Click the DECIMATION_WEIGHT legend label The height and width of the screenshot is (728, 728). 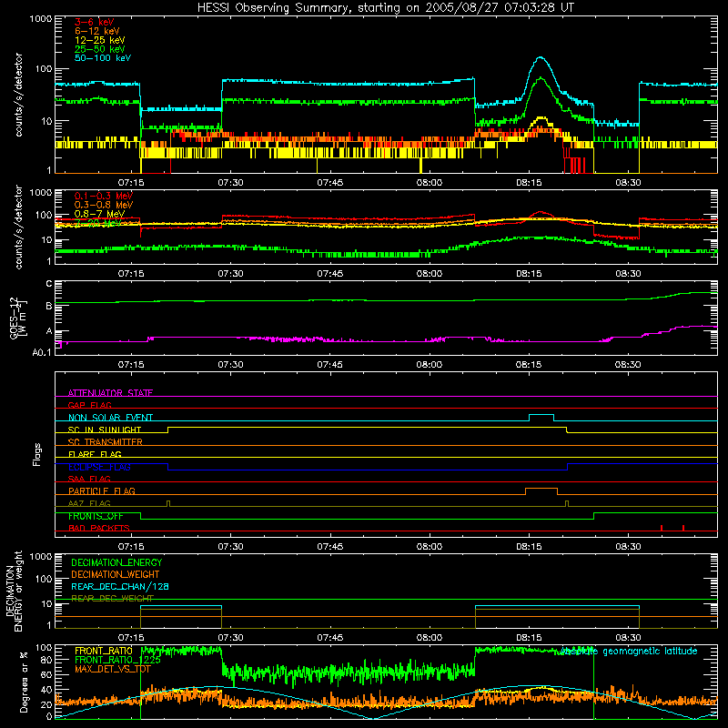pyautogui.click(x=116, y=574)
